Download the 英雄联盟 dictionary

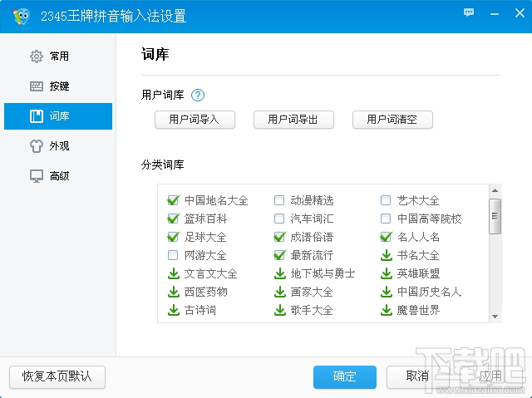pyautogui.click(x=386, y=273)
